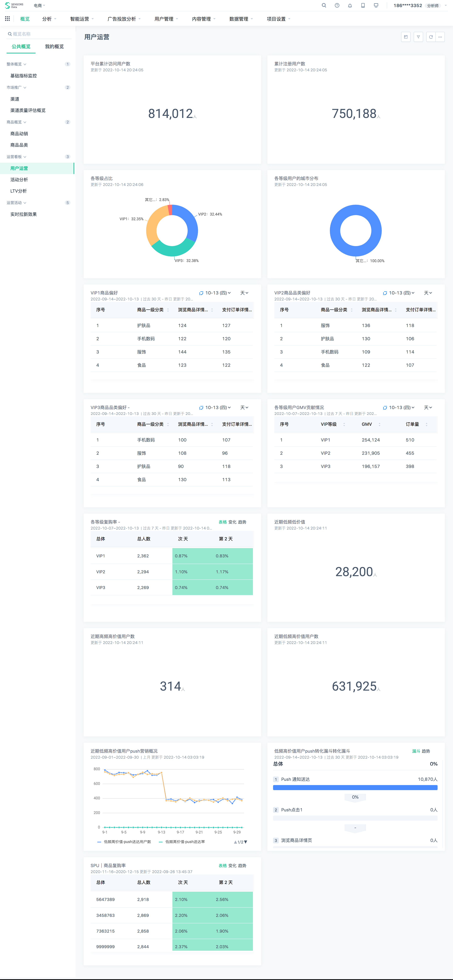The height and width of the screenshot is (980, 453).
Task: Switch 各等级复购率 card to 趋势 view
Action: point(242,522)
